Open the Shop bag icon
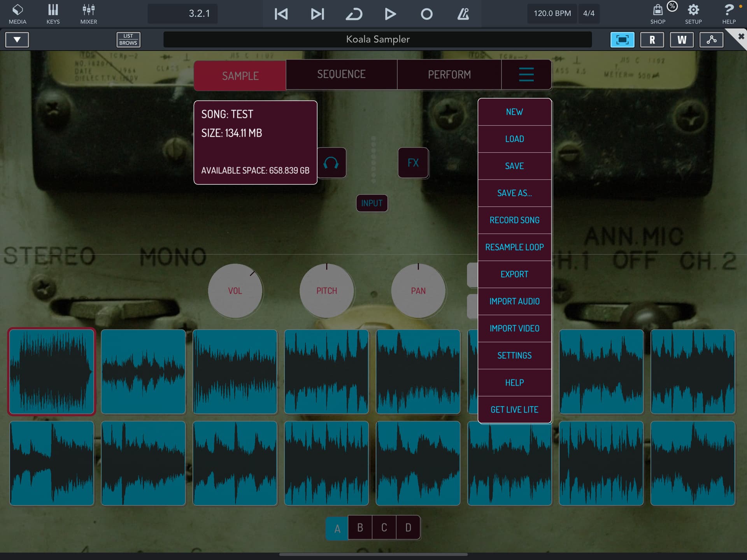The height and width of the screenshot is (560, 747). (x=658, y=14)
